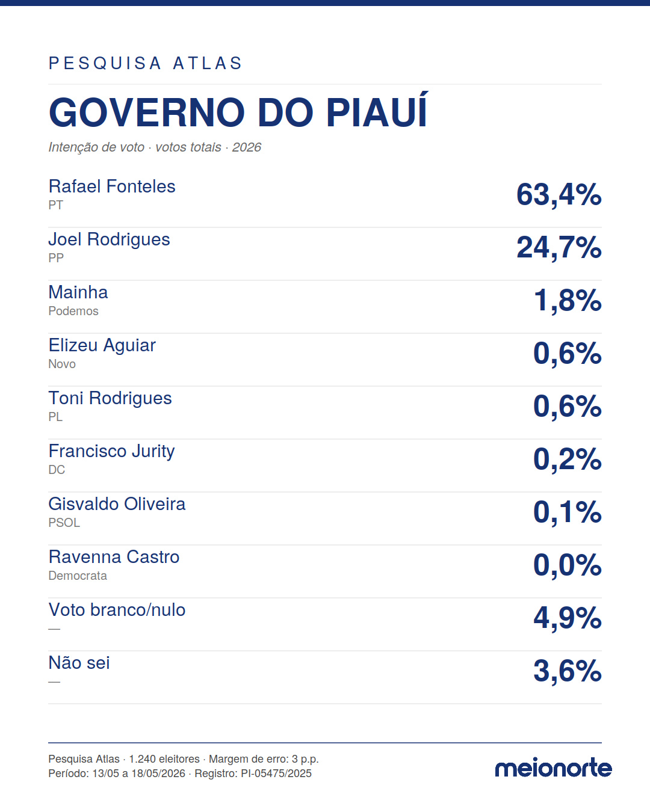Select the Rafael Fonteles candidate name
Image resolution: width=650 pixels, height=812 pixels.
[x=112, y=186]
